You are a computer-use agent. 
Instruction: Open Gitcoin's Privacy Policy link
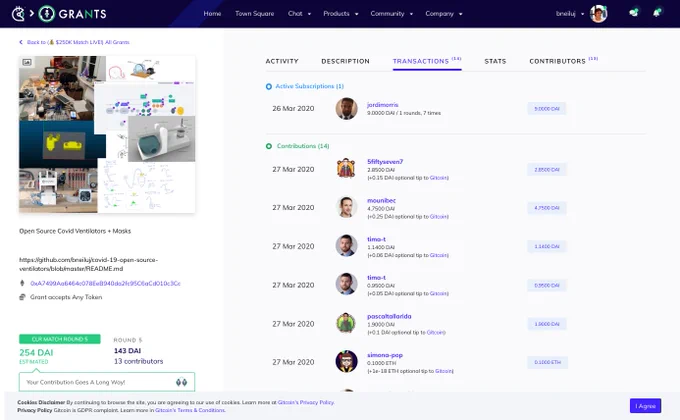coord(306,402)
